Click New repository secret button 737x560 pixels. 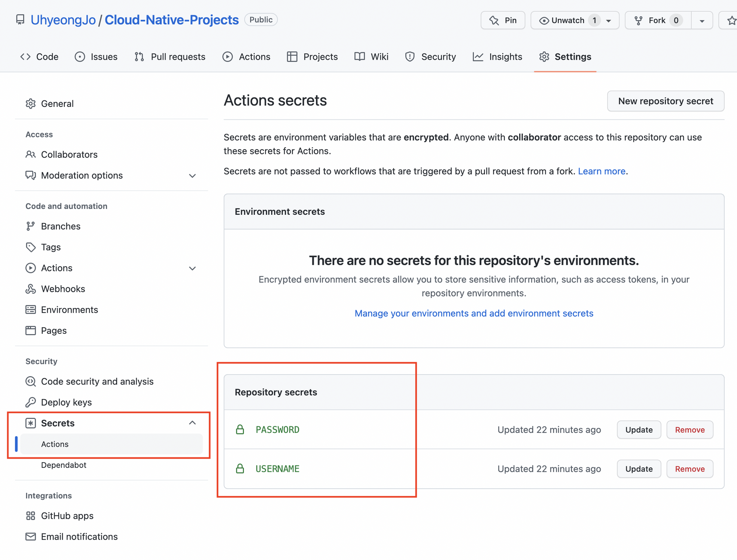[666, 101]
